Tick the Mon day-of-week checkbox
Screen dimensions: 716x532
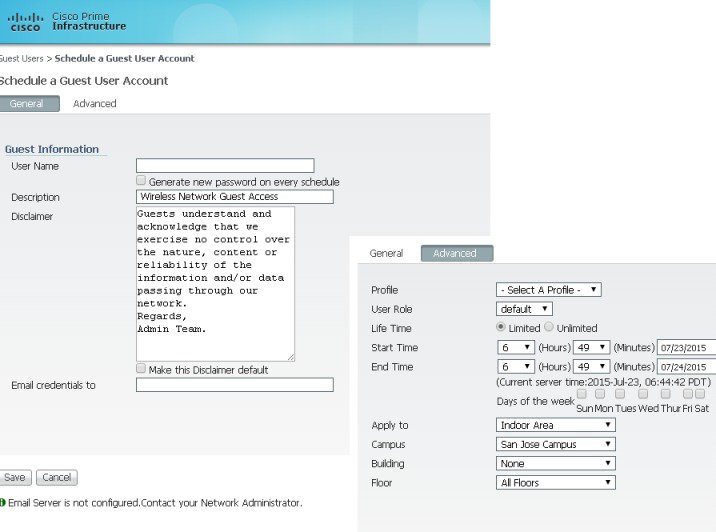click(x=600, y=394)
